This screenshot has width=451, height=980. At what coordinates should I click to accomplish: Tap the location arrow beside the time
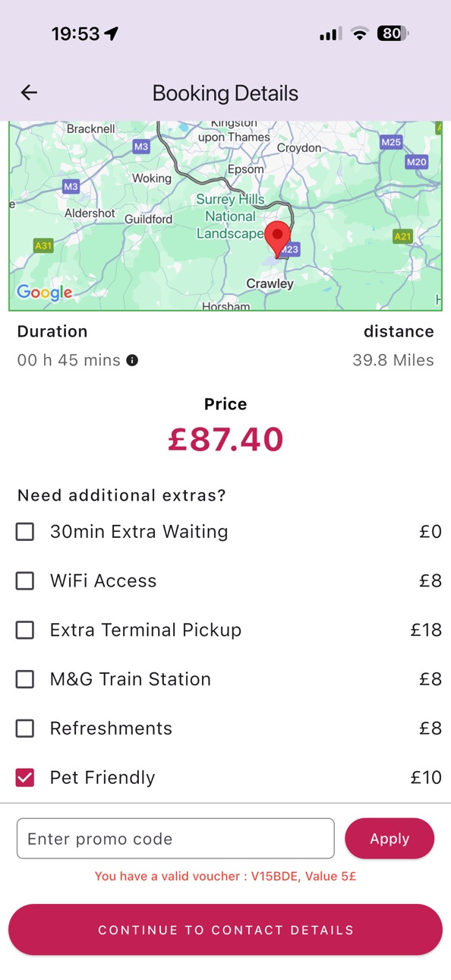[112, 33]
